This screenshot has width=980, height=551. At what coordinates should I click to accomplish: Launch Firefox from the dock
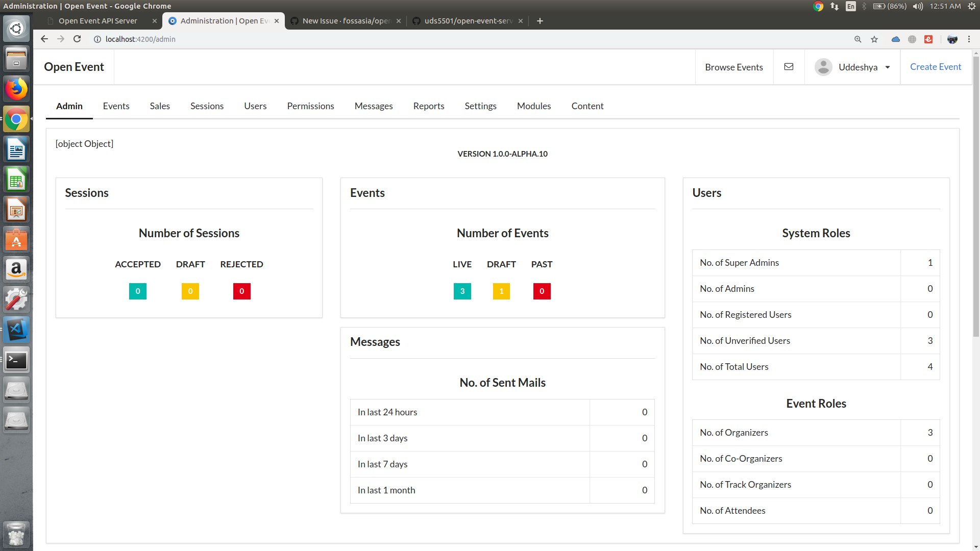[x=16, y=89]
